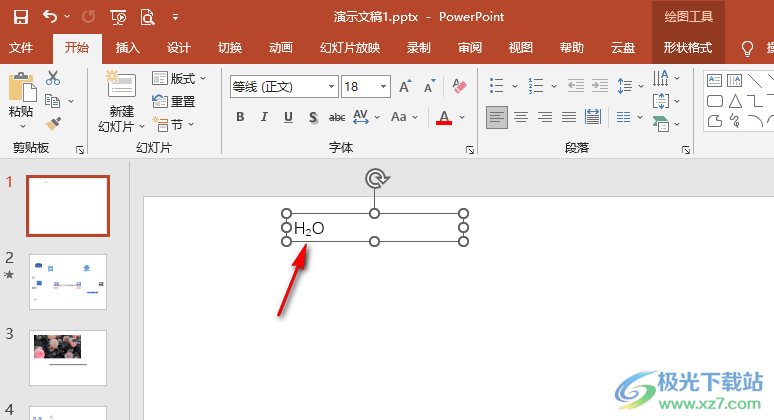
Task: Open align text vertical options
Action: click(x=666, y=102)
